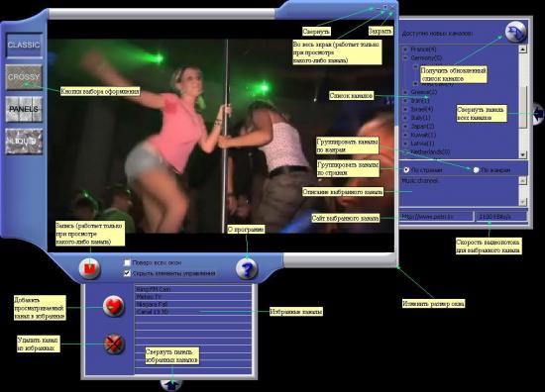
Task: Expand the Greece node in channel tree
Action: [405, 92]
